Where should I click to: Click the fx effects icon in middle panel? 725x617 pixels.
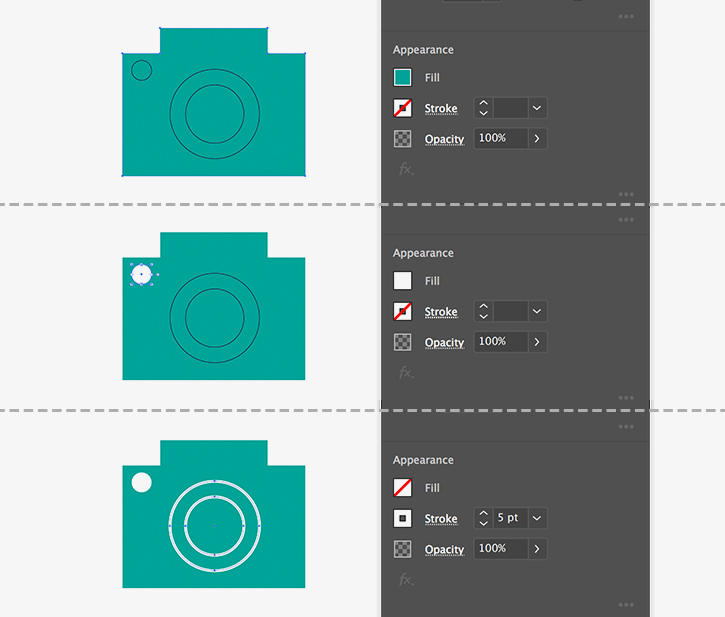pyautogui.click(x=406, y=372)
